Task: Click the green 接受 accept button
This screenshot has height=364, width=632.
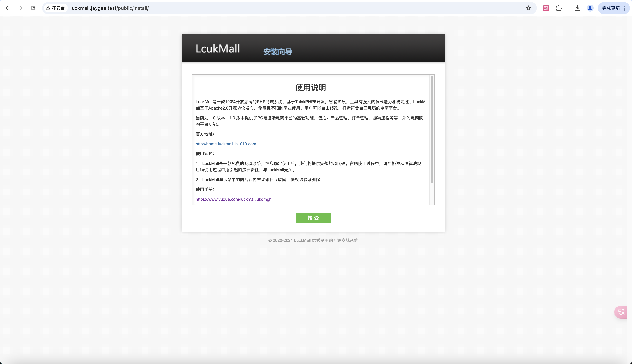Action: 313,218
